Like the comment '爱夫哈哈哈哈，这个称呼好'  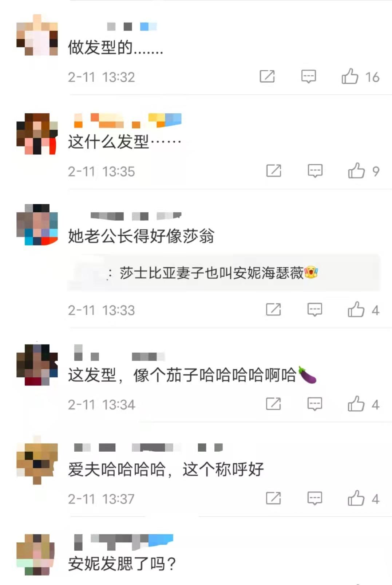356,498
